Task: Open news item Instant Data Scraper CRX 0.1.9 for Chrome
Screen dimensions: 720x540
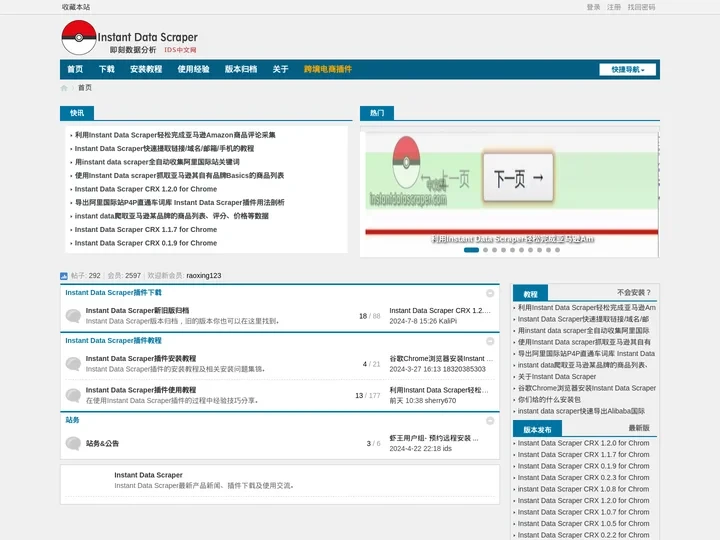Action: click(146, 243)
